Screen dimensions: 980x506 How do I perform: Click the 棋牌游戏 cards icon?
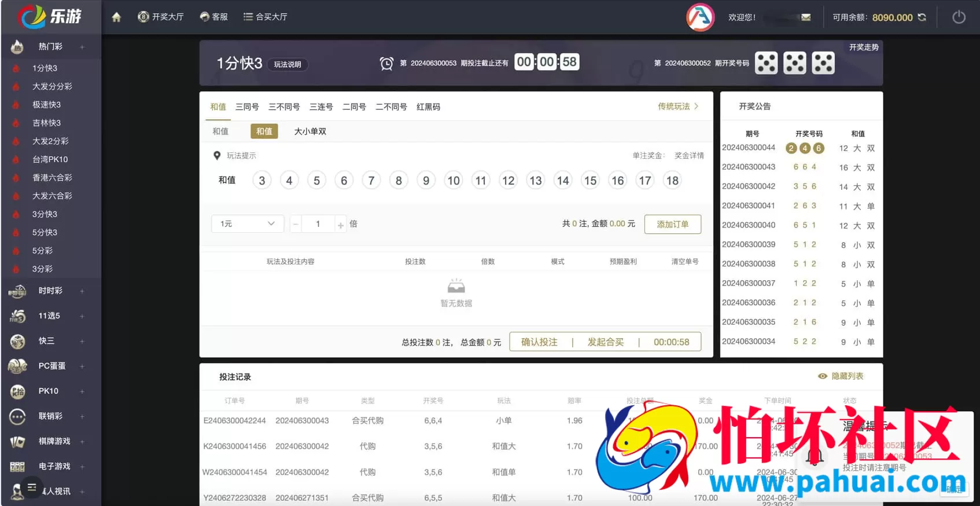pos(17,442)
